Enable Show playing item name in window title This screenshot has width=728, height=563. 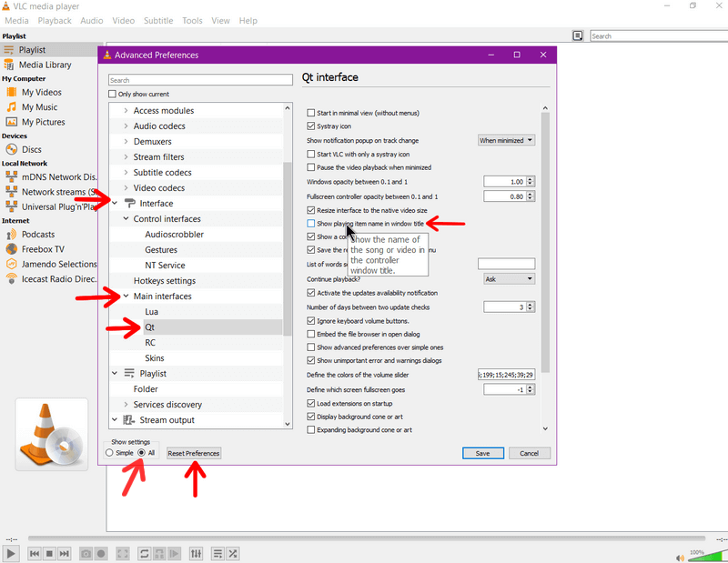click(x=311, y=224)
